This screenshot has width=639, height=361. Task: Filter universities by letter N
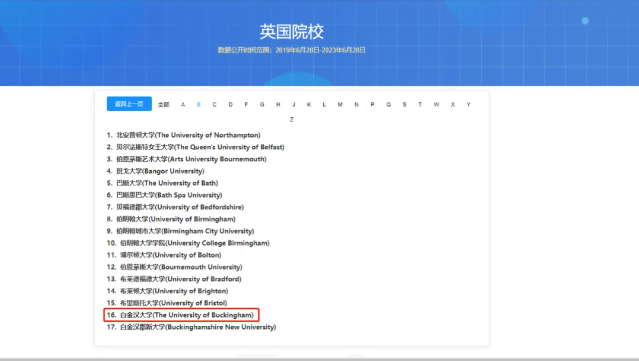click(x=356, y=105)
